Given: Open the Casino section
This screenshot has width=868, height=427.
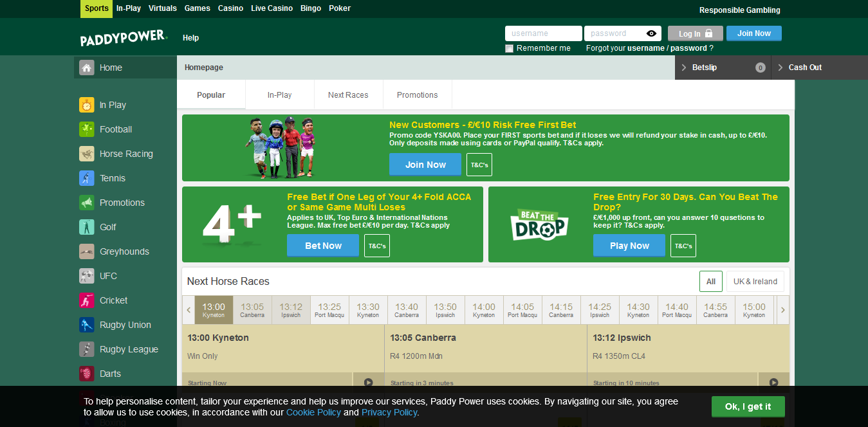Looking at the screenshot, I should pos(231,8).
